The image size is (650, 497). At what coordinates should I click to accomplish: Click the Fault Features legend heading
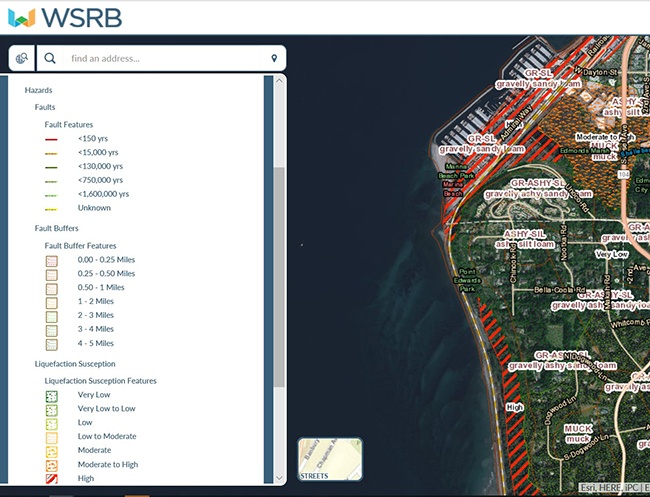click(x=69, y=124)
